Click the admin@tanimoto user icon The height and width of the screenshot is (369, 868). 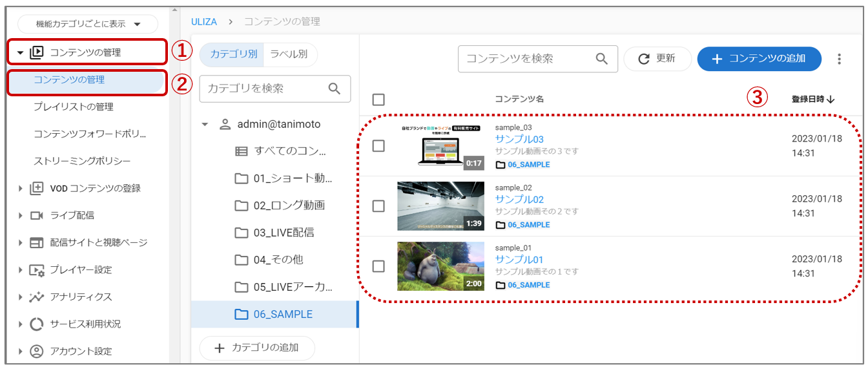[x=225, y=124]
